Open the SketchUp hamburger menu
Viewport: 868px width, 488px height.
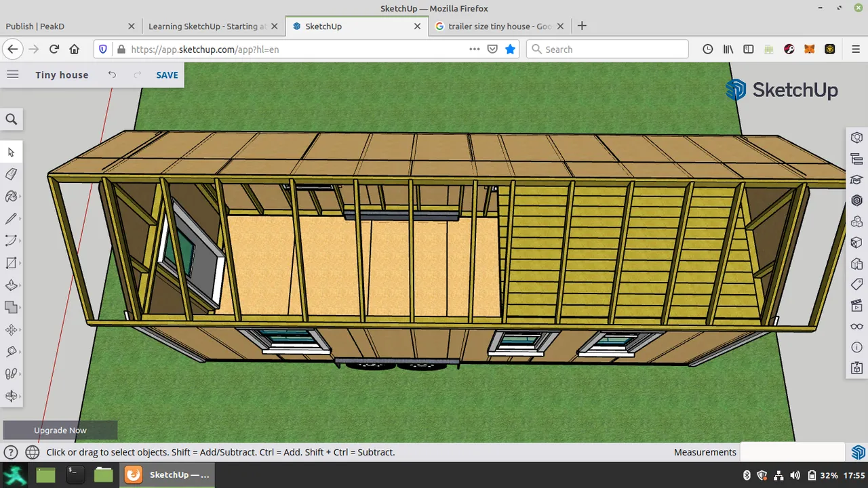tap(12, 75)
